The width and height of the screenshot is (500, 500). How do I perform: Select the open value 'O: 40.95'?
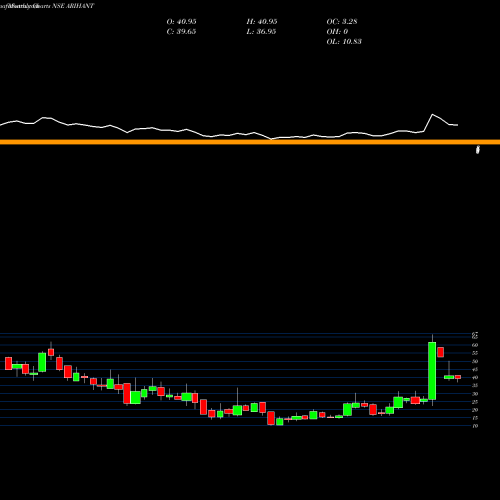click(x=181, y=22)
